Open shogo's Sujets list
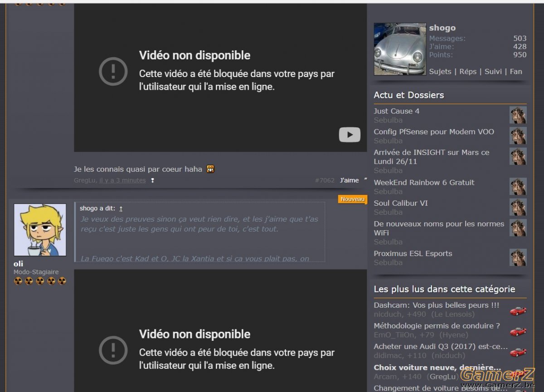This screenshot has width=544, height=392. 440,72
